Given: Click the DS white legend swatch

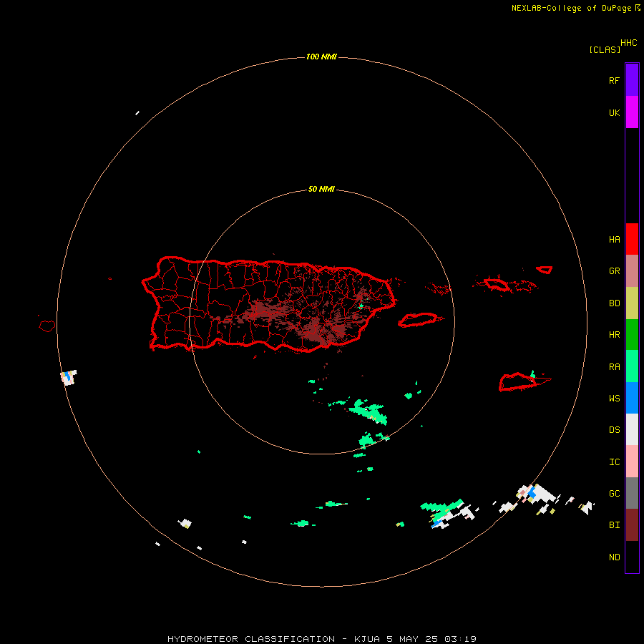Looking at the screenshot, I should (632, 429).
